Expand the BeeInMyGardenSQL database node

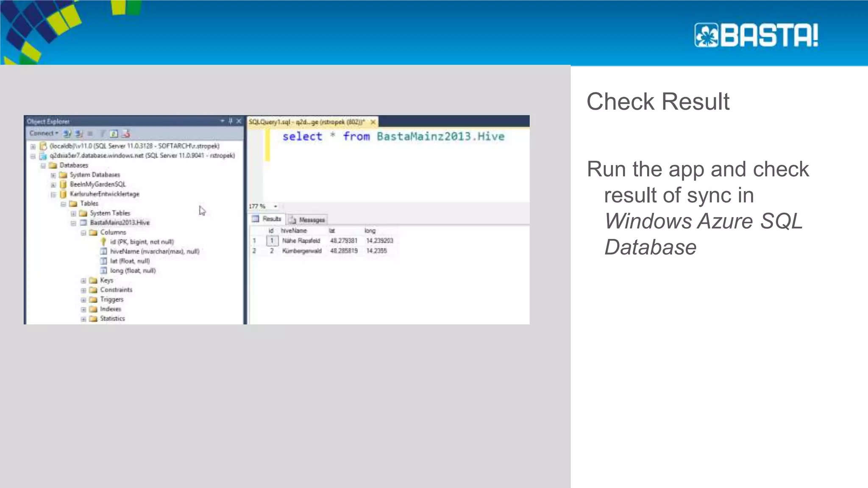point(53,185)
